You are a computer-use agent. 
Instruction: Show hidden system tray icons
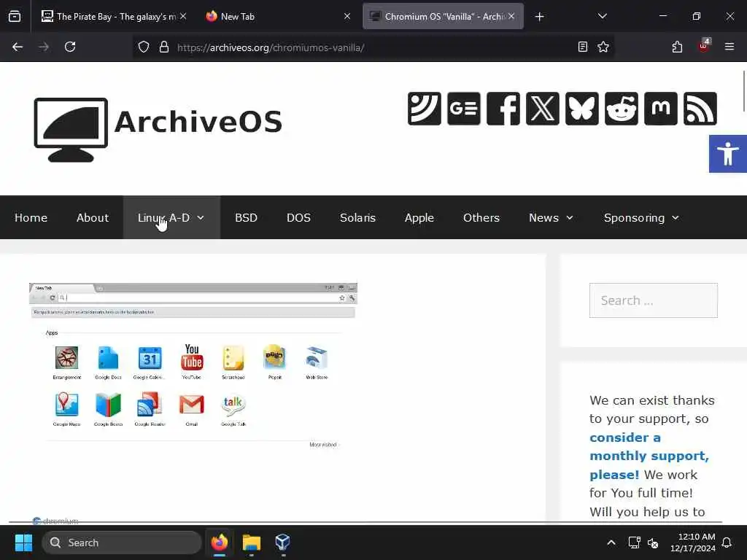611,542
